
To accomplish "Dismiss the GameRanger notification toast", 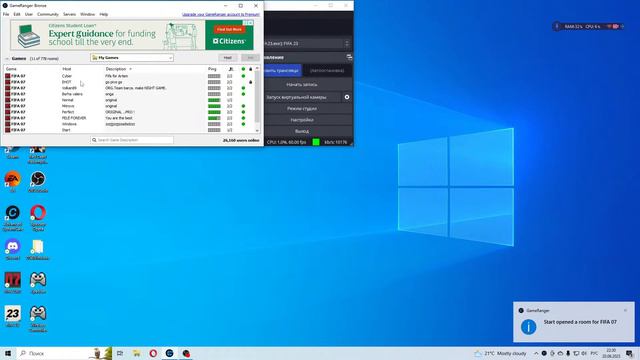I will click(x=625, y=311).
